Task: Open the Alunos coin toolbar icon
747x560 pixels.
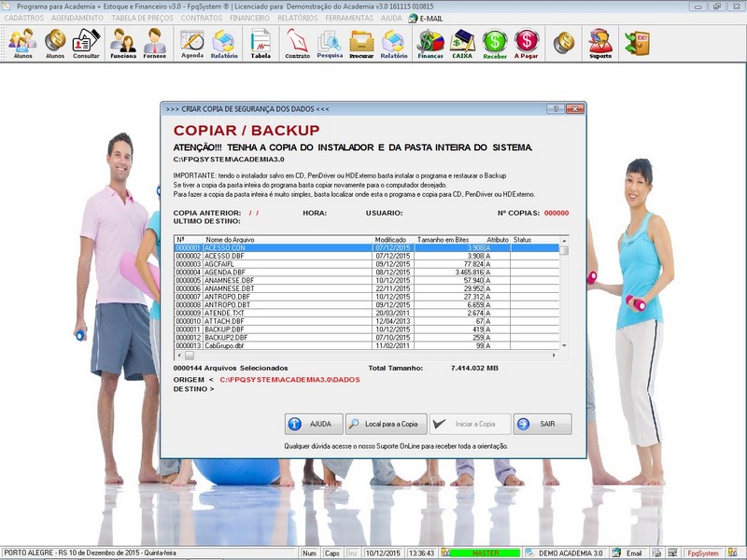Action: (x=55, y=43)
